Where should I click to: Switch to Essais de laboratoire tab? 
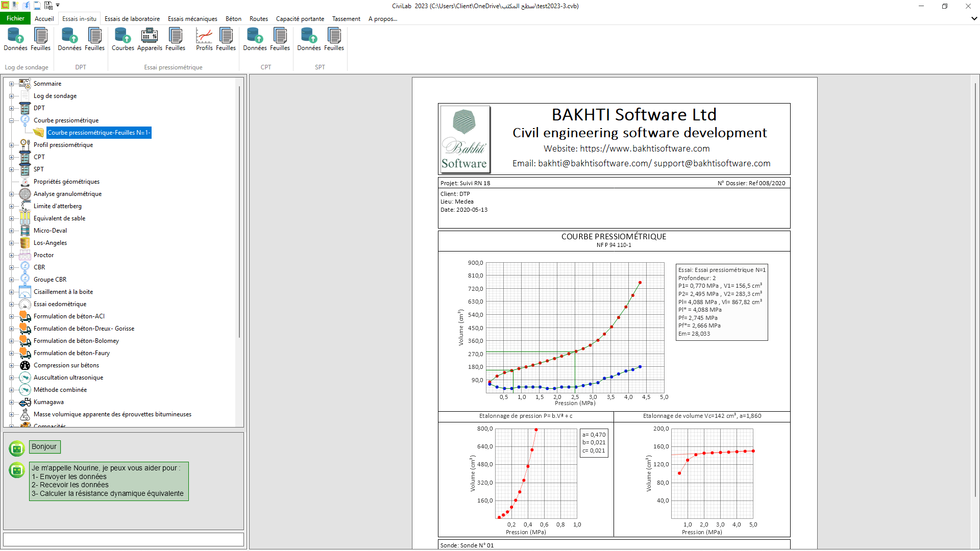pyautogui.click(x=132, y=19)
